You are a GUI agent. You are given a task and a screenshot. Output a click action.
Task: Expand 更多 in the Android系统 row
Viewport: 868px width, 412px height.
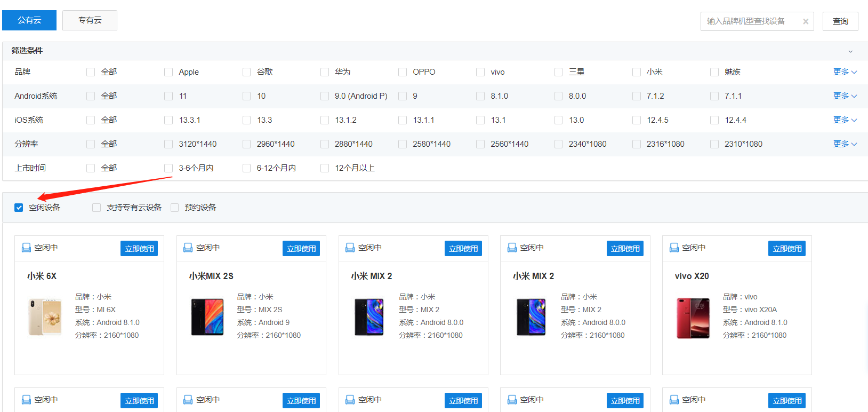tap(845, 96)
